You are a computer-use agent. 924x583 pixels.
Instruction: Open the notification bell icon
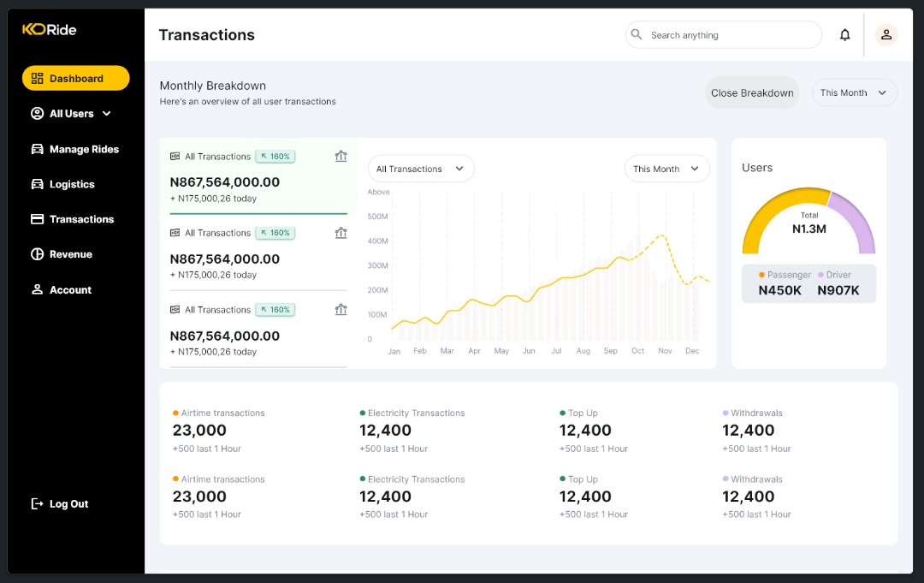(x=844, y=35)
